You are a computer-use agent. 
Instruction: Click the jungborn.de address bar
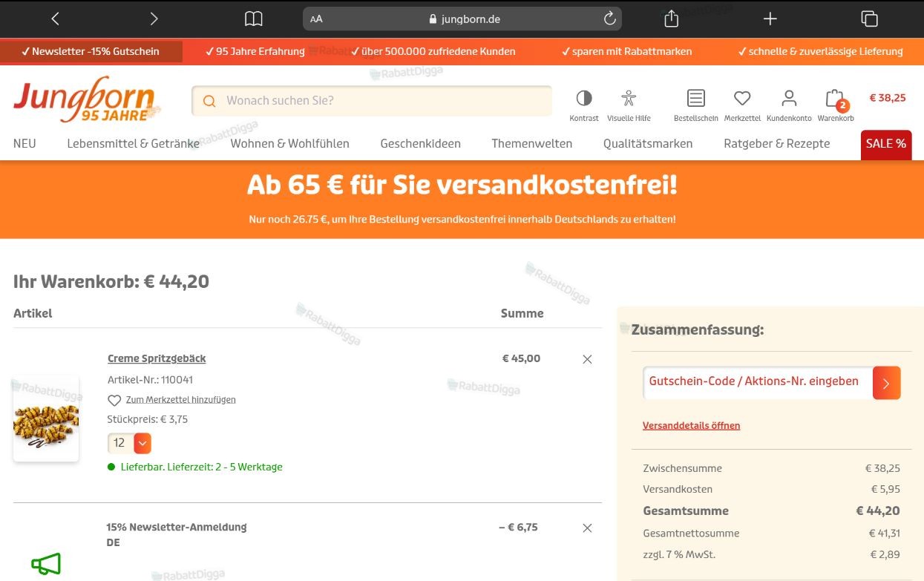tap(462, 19)
